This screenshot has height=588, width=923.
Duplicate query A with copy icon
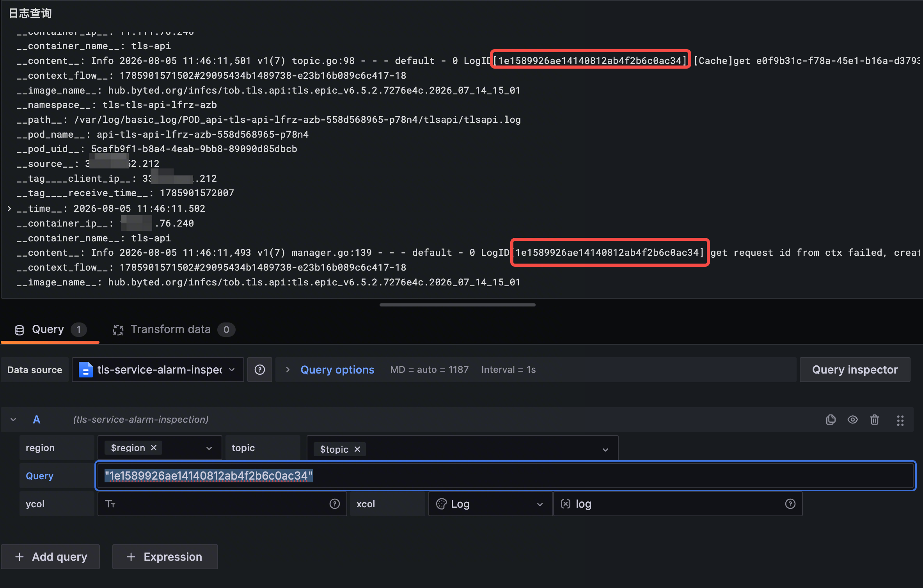click(831, 420)
